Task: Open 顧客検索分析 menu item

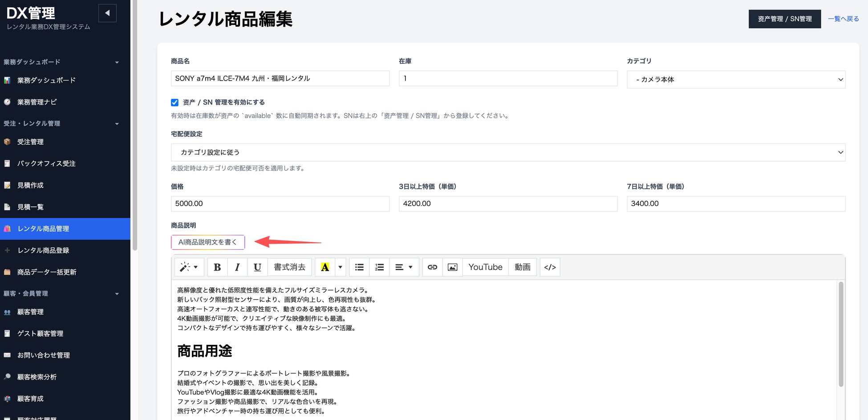Action: [x=37, y=377]
